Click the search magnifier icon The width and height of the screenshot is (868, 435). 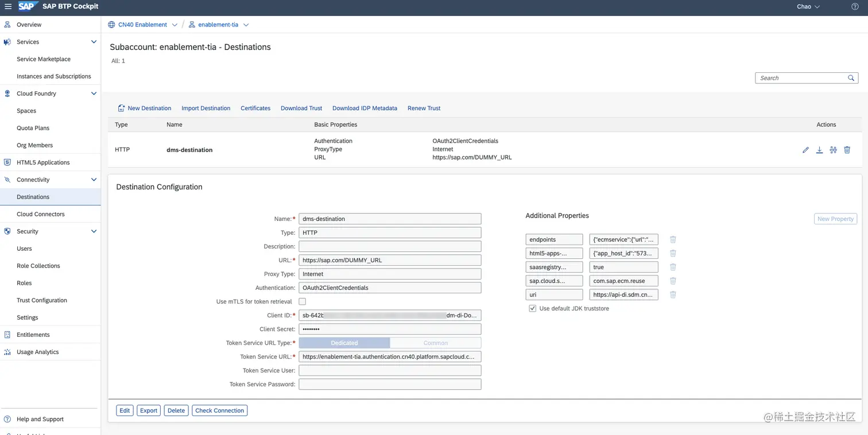pos(851,78)
